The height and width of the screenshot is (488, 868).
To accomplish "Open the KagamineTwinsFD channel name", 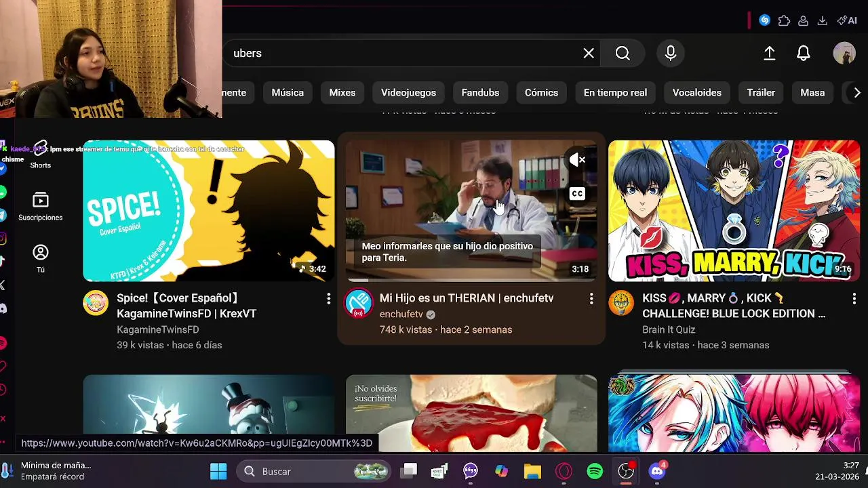I will (158, 329).
